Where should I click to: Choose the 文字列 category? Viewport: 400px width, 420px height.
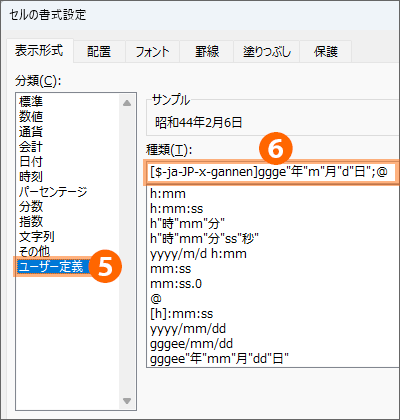pos(37,237)
